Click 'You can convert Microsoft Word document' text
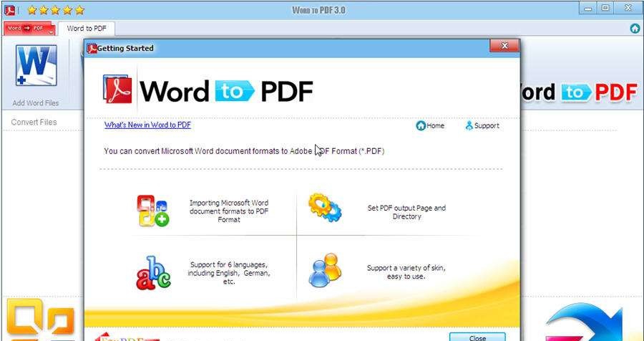 [x=245, y=151]
